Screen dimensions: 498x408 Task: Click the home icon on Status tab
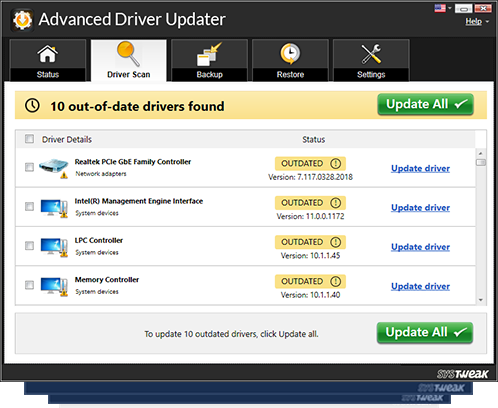(x=48, y=54)
